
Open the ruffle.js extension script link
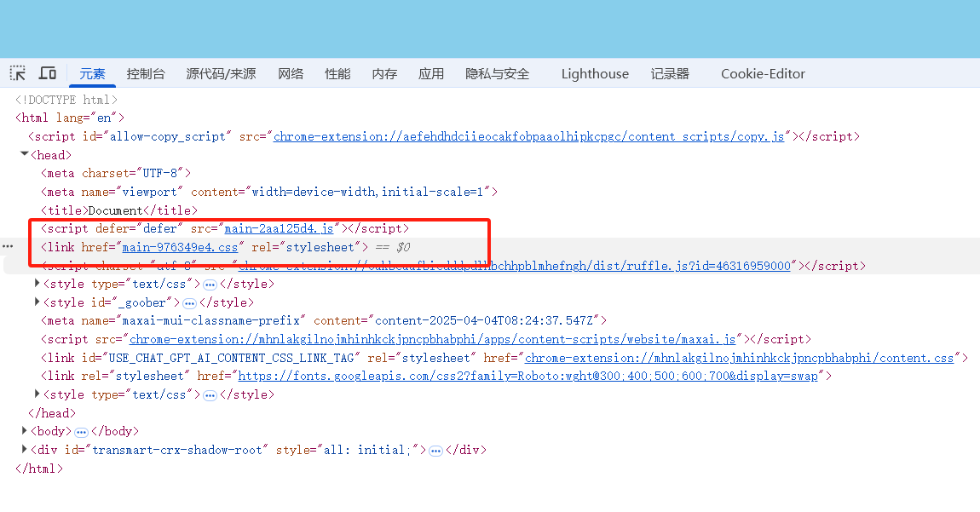[x=515, y=266]
